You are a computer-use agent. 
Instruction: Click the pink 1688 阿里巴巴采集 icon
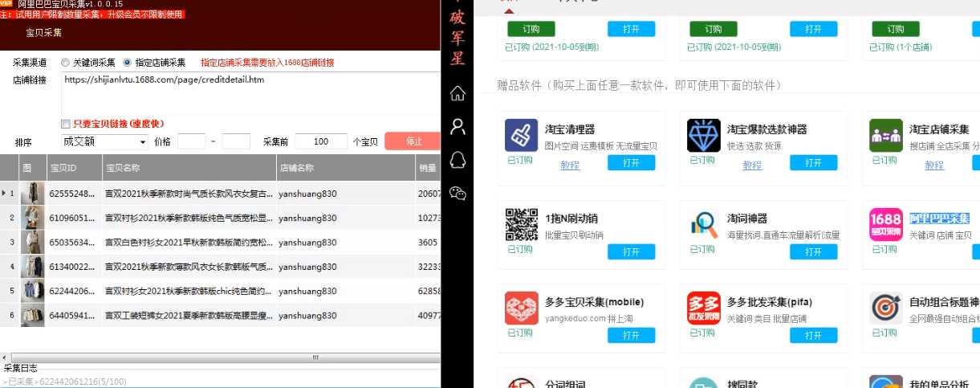coord(886,224)
